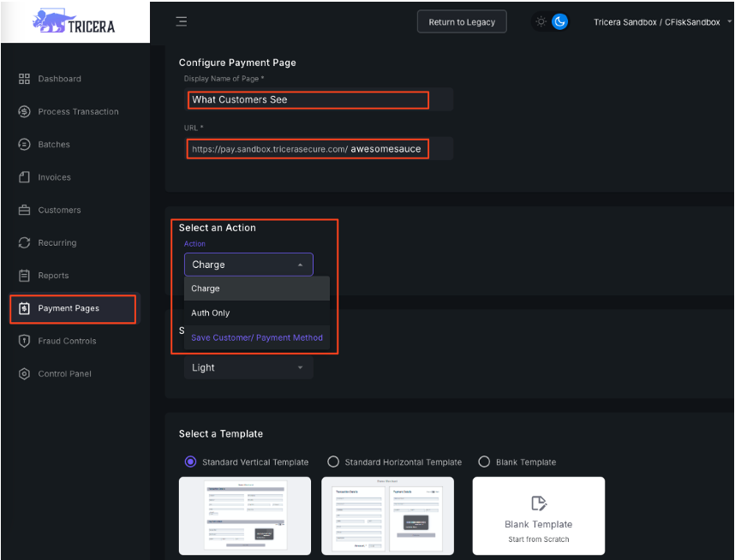Choose Standard Horizontal Template radio option

pos(333,462)
